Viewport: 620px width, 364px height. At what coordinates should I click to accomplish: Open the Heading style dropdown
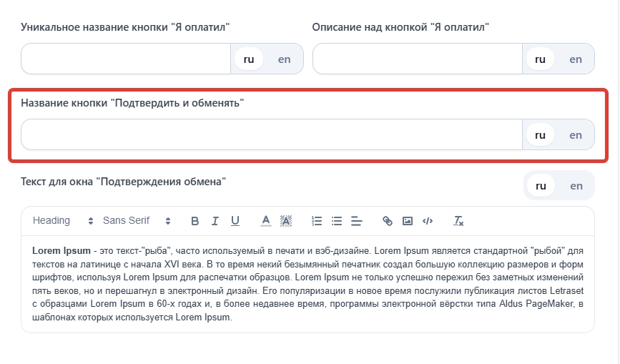pyautogui.click(x=63, y=221)
